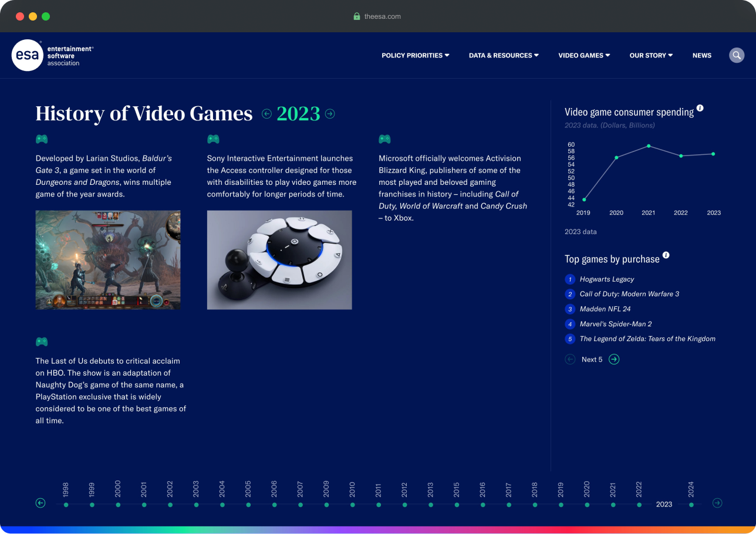Jump to 1999 on the timeline
This screenshot has height=534, width=756.
tap(92, 495)
